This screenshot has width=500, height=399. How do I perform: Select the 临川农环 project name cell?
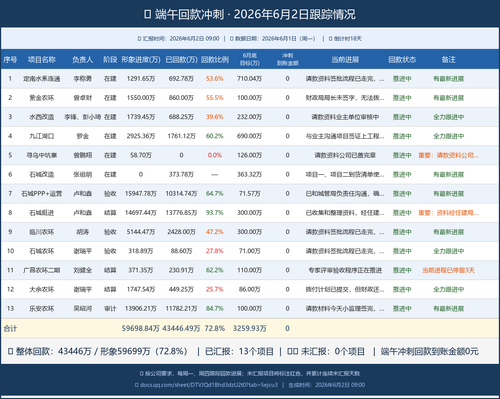[42, 232]
